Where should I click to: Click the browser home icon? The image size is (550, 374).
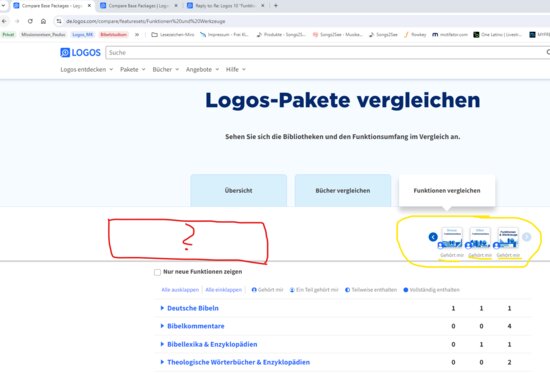coord(43,21)
